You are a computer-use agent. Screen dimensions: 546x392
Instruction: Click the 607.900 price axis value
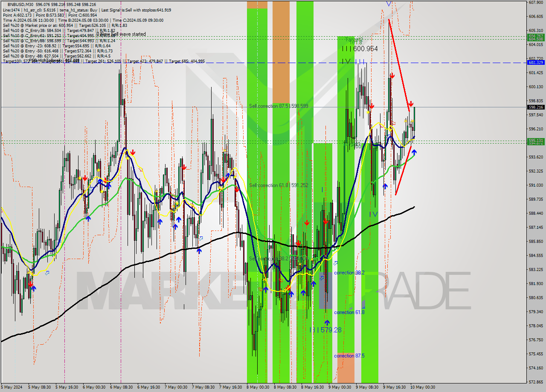tap(535, 3)
